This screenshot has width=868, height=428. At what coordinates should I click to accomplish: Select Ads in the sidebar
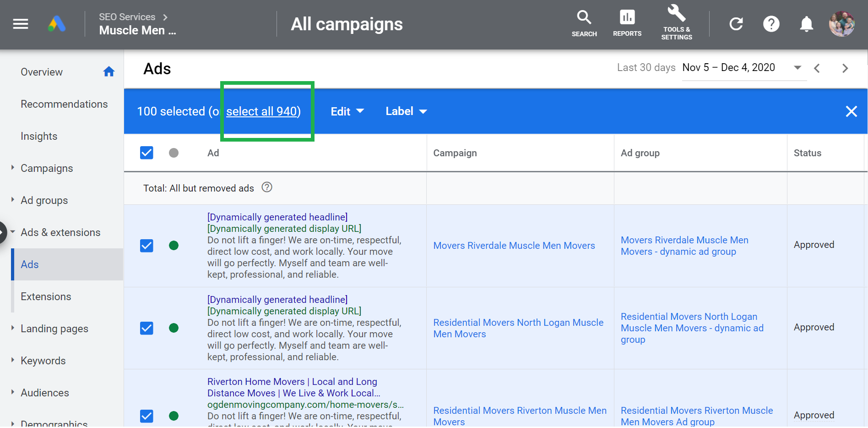point(67,264)
